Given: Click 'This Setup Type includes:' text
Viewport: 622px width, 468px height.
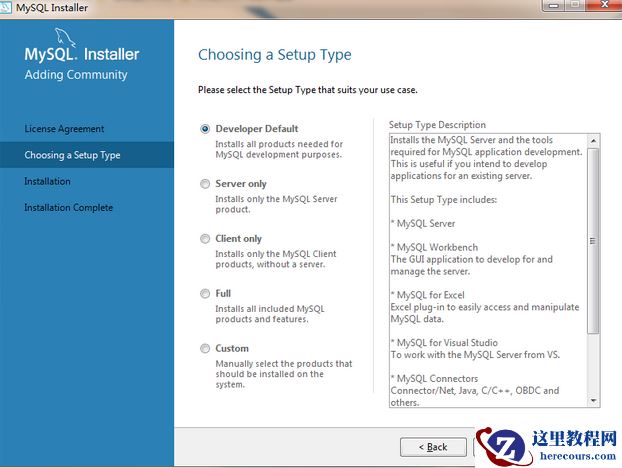Looking at the screenshot, I should (x=443, y=199).
